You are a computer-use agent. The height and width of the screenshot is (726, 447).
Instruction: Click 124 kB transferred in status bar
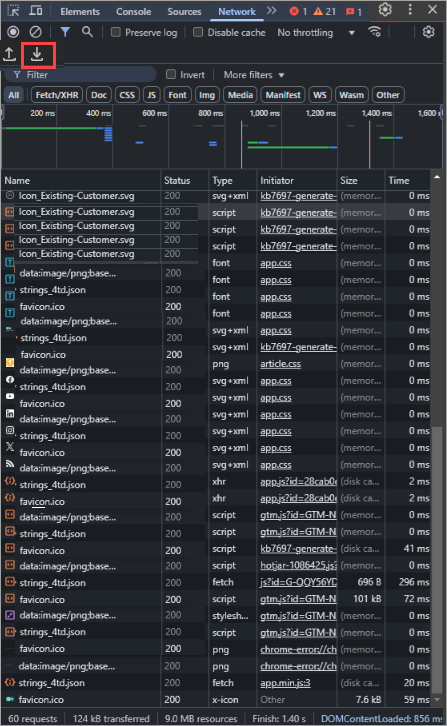point(111,719)
